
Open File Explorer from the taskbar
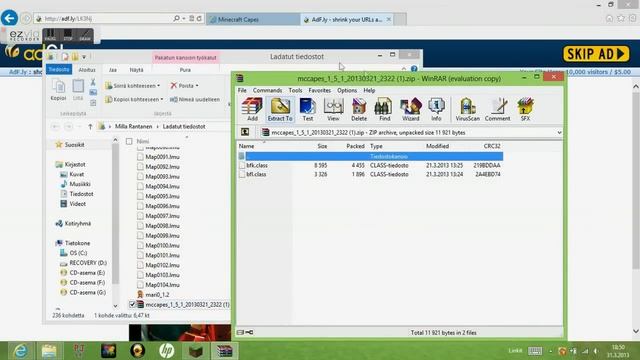point(49,351)
